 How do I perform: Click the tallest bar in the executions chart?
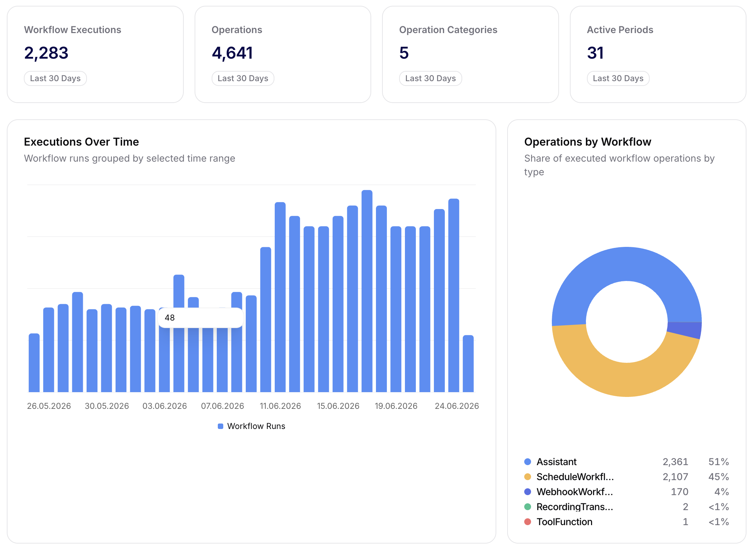pyautogui.click(x=367, y=291)
